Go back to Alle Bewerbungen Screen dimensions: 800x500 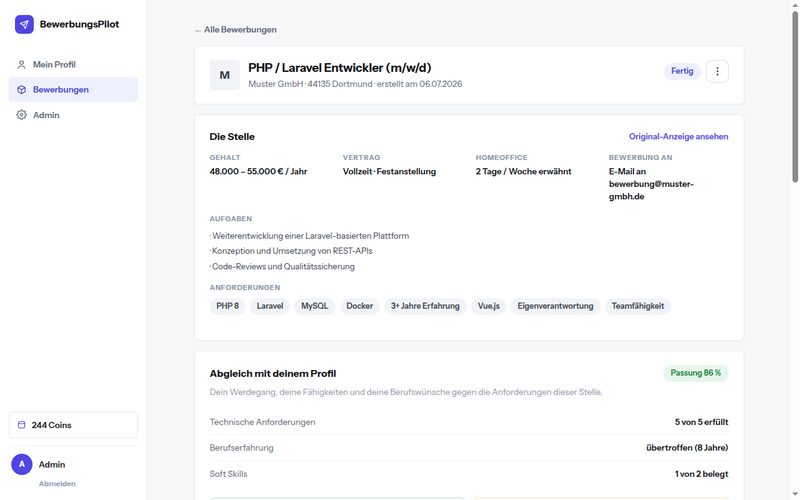click(x=236, y=30)
